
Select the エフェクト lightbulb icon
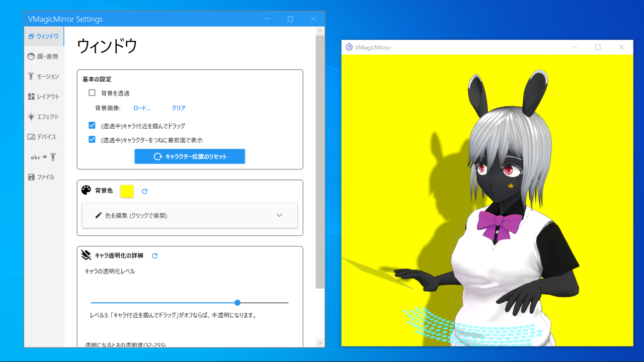pyautogui.click(x=31, y=117)
